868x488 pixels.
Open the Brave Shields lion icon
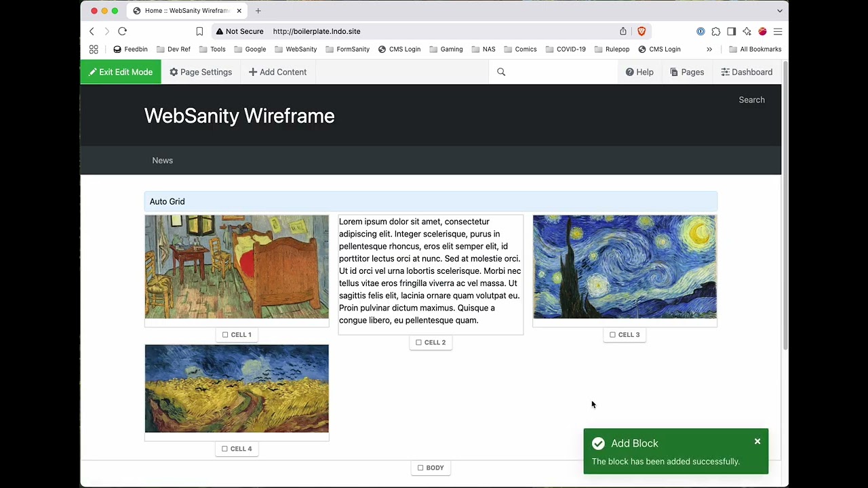pos(641,31)
